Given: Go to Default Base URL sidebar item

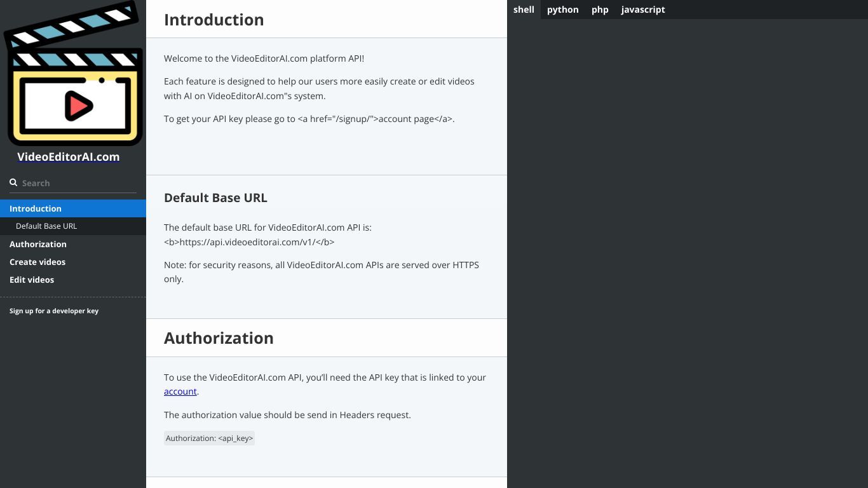Looking at the screenshot, I should (73, 226).
